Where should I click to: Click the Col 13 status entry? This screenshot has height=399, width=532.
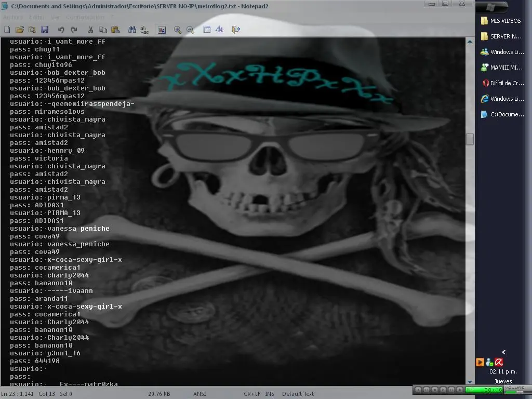point(47,394)
